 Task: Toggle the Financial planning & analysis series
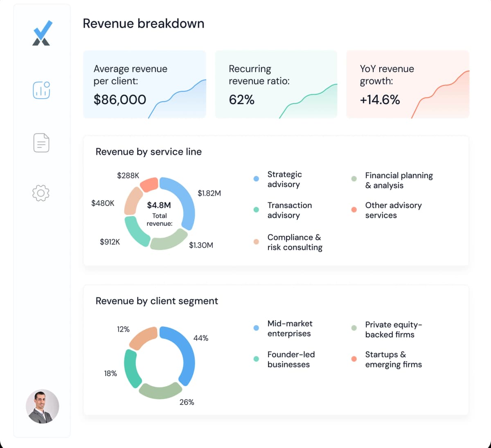tap(354, 178)
